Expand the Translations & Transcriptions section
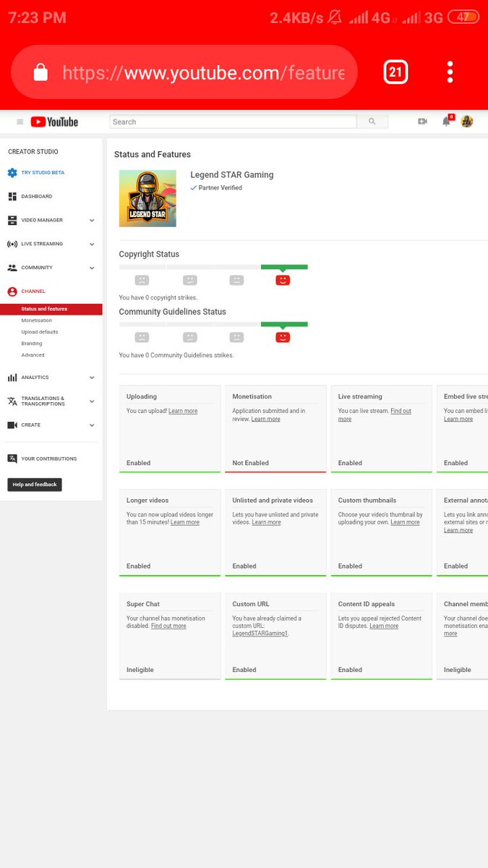 tap(92, 401)
